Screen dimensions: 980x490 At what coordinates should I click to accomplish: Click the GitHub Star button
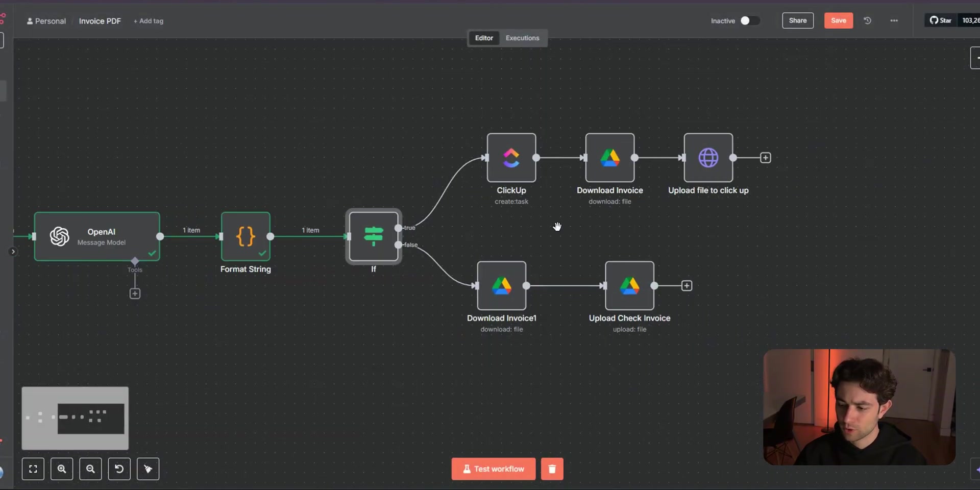(940, 20)
